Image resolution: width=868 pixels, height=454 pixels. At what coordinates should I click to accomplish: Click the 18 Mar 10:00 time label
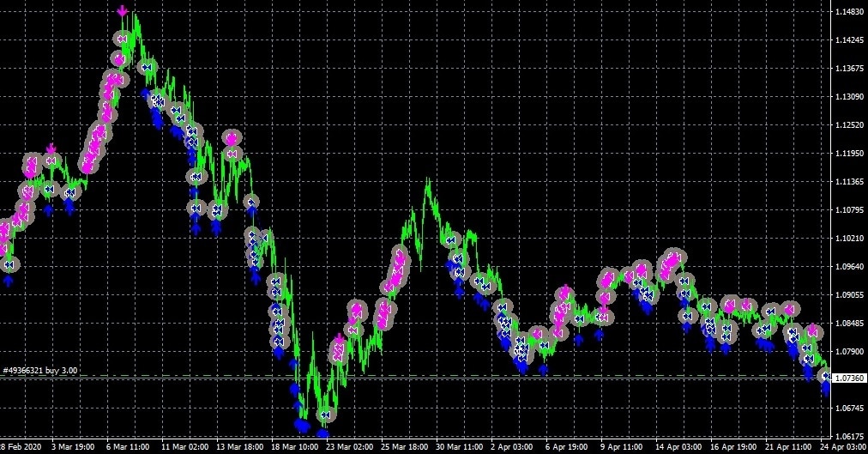click(x=294, y=446)
